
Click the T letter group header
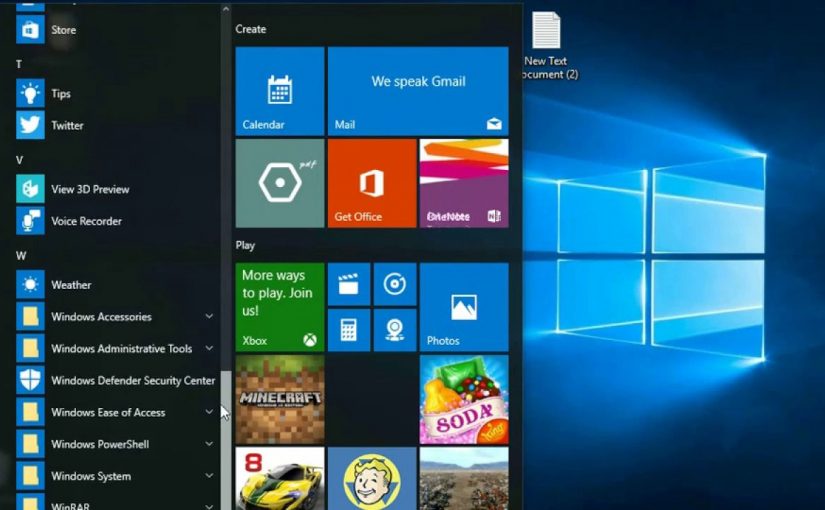(x=19, y=64)
